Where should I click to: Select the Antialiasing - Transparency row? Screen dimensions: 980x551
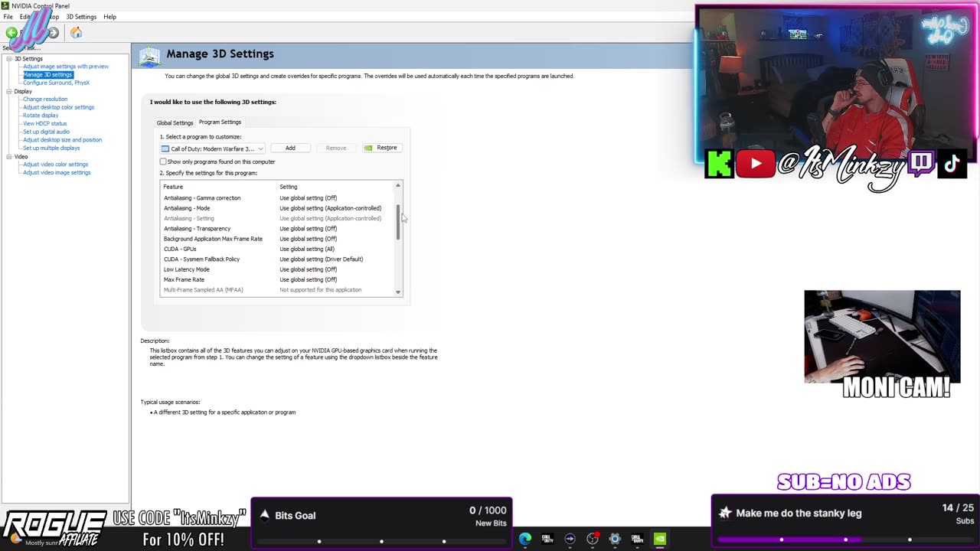[x=277, y=229]
